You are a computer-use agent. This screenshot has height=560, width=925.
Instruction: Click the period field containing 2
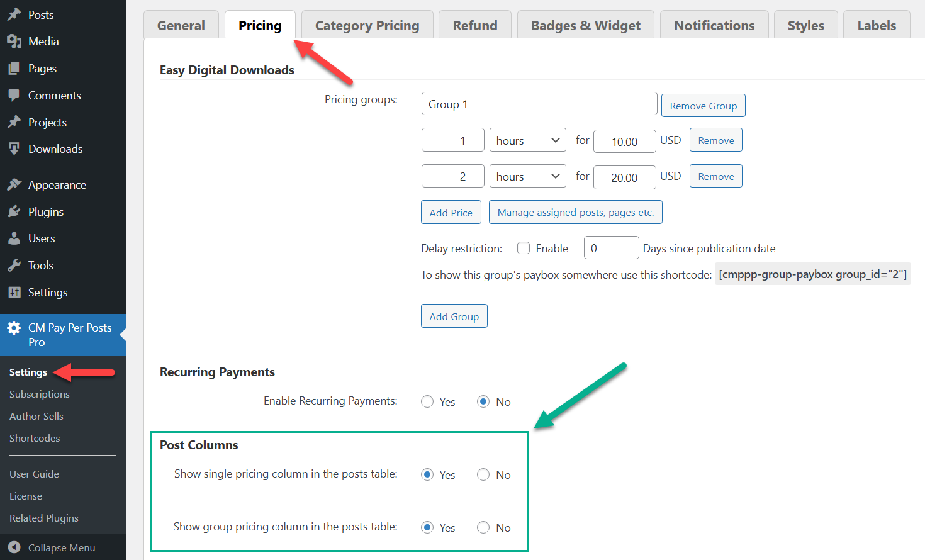pos(453,176)
